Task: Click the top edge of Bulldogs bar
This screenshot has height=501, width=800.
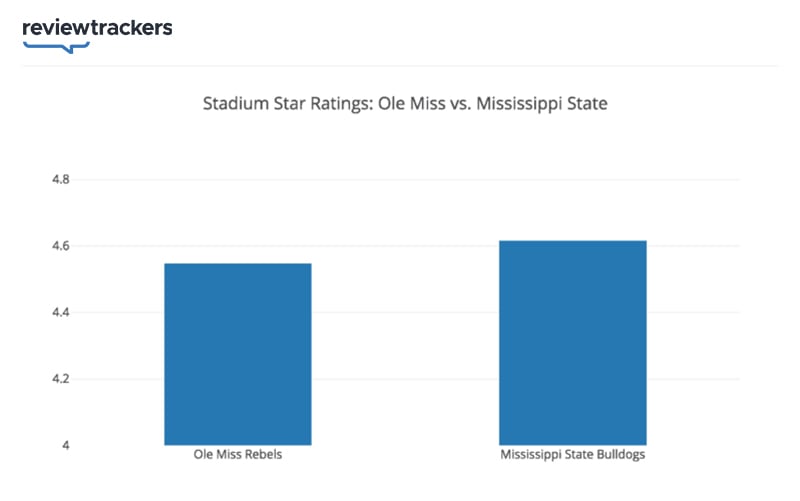Action: [x=572, y=241]
